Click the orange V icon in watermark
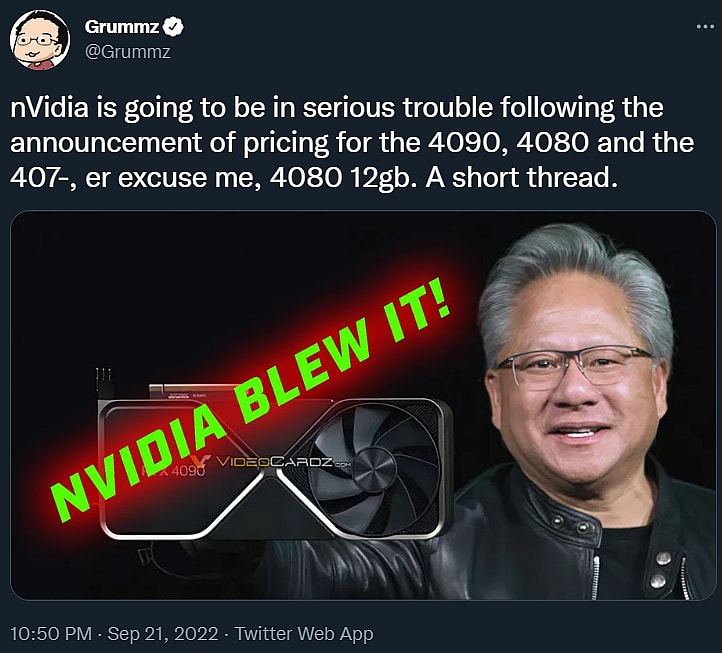722x653 pixels. (201, 462)
